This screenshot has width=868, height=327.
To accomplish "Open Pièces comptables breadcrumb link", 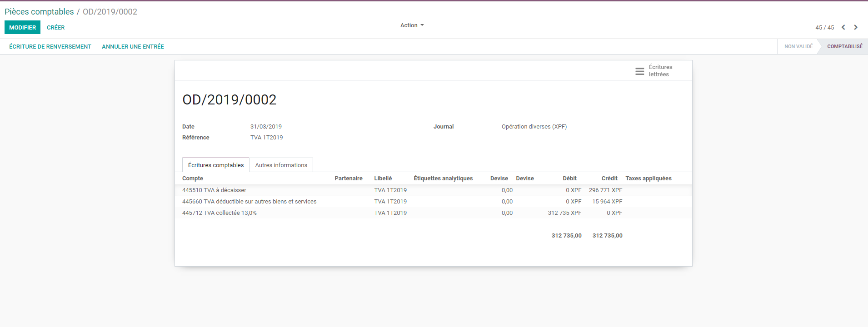I will pos(39,12).
